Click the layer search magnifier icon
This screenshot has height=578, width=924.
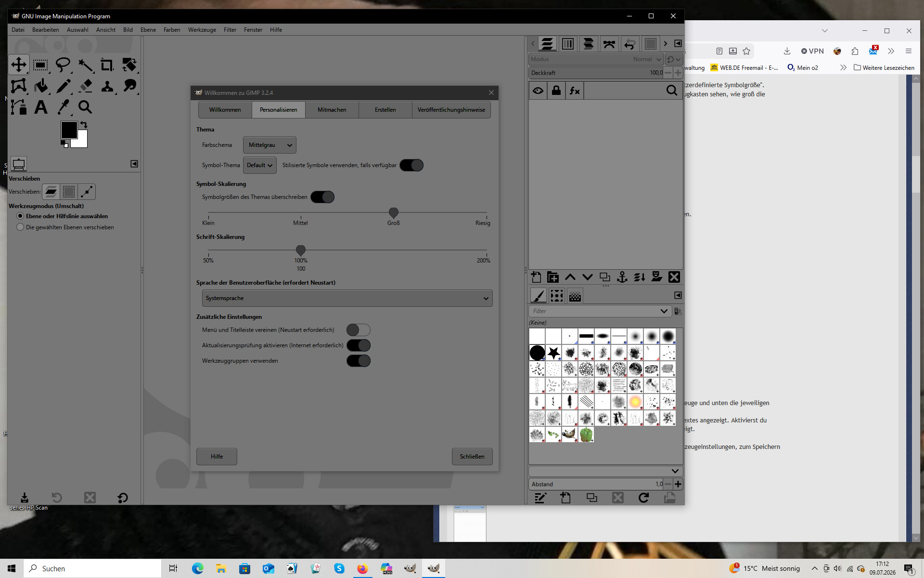672,91
